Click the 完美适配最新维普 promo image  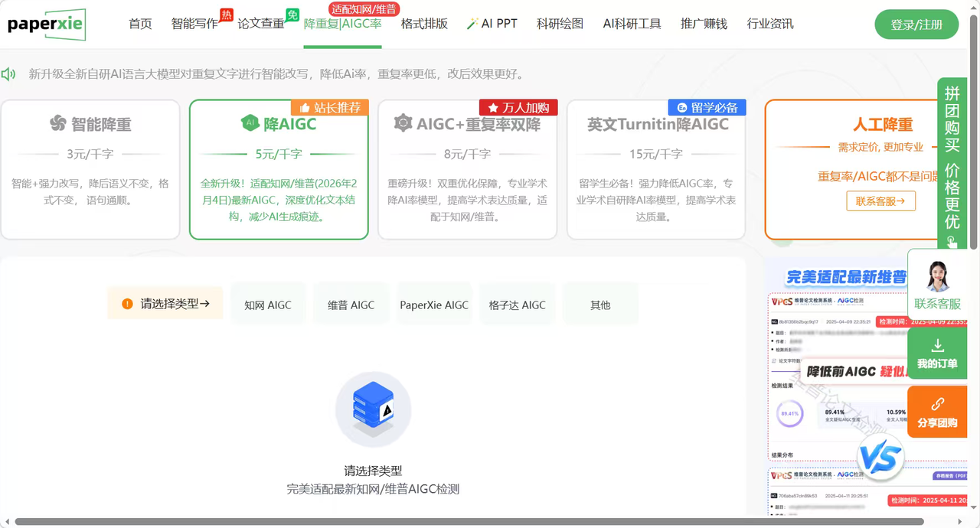847,277
